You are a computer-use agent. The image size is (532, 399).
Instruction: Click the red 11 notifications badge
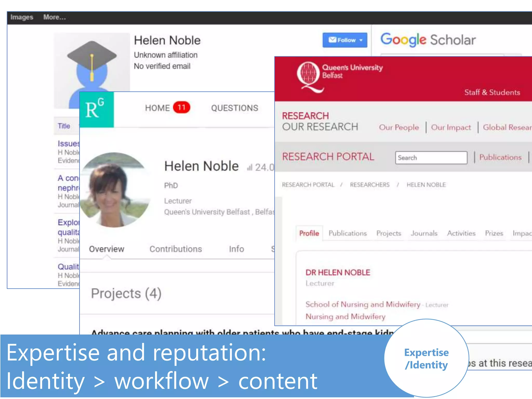click(182, 108)
